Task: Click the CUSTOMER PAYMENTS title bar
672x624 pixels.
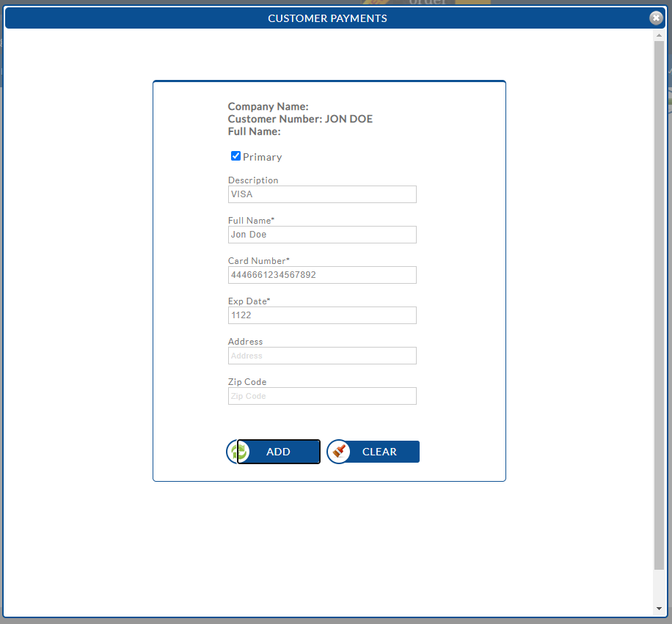Action: [x=327, y=18]
